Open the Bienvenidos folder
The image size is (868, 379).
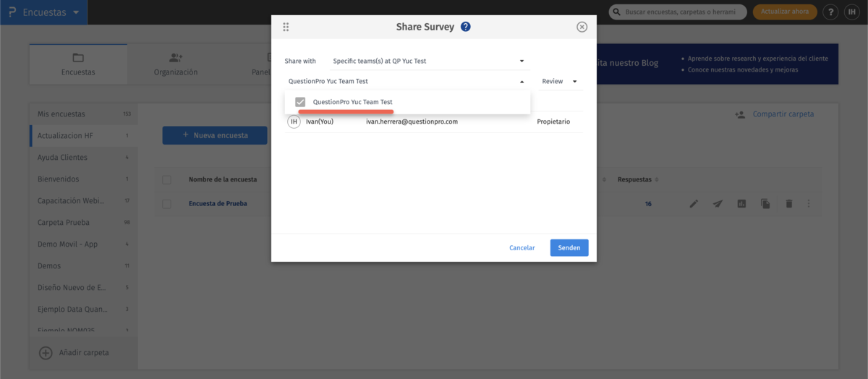(83, 179)
